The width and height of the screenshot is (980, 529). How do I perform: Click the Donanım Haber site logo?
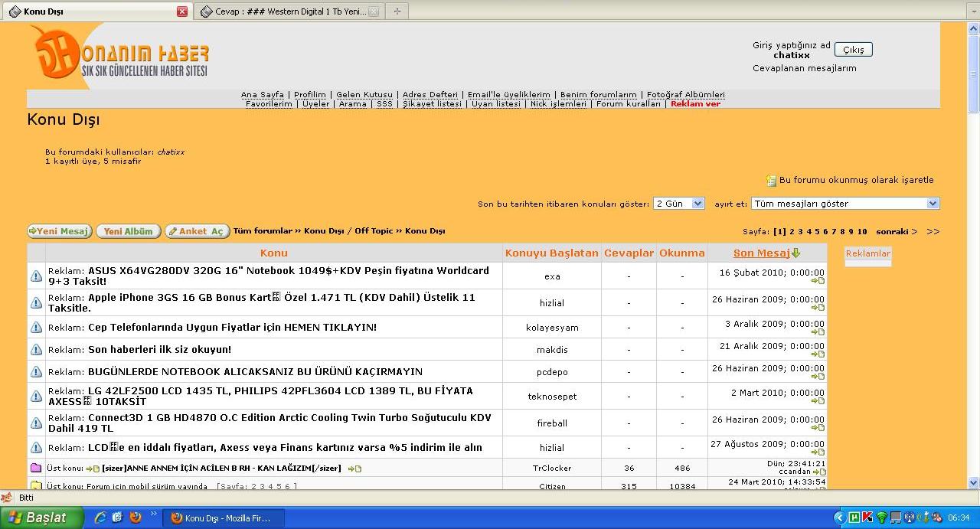(120, 52)
